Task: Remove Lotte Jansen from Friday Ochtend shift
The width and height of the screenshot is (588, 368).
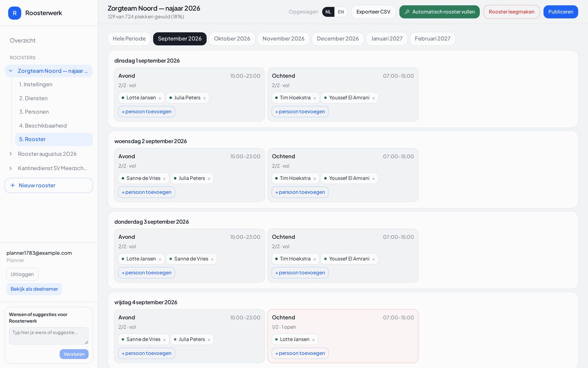Action: pos(314,340)
